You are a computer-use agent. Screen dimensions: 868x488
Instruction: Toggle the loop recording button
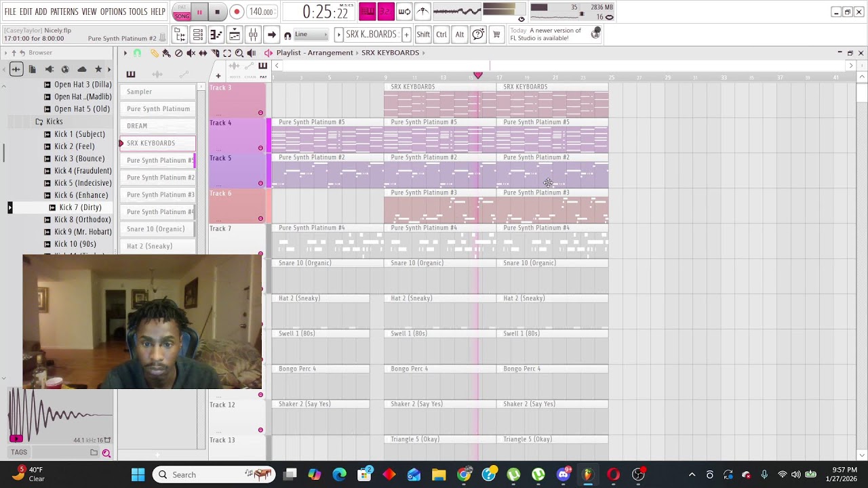tap(404, 12)
